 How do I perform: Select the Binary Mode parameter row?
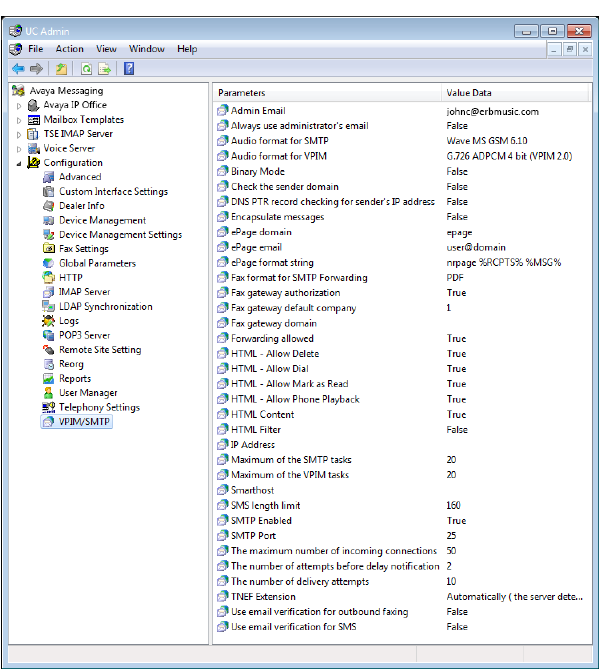[x=402, y=172]
